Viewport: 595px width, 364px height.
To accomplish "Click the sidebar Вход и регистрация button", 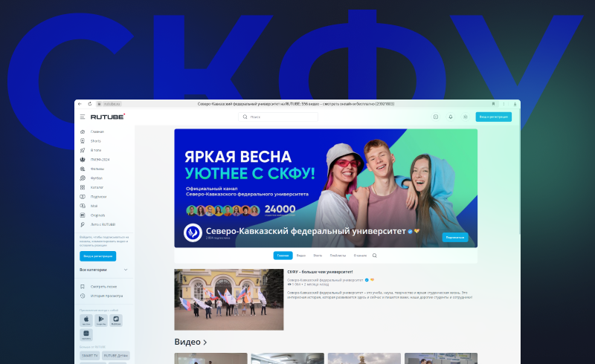I will click(98, 256).
